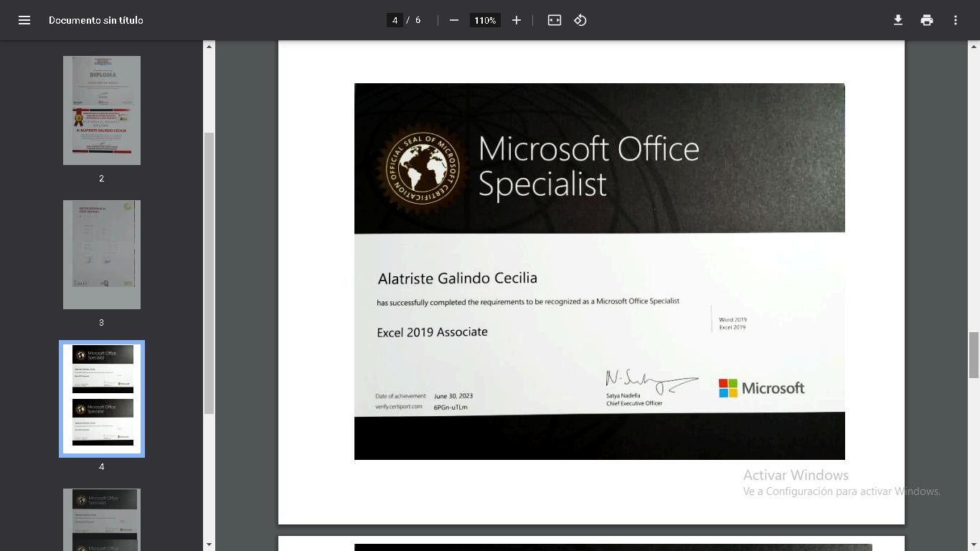This screenshot has width=980, height=551.
Task: Click the title "Documento sin título"
Action: coord(96,20)
